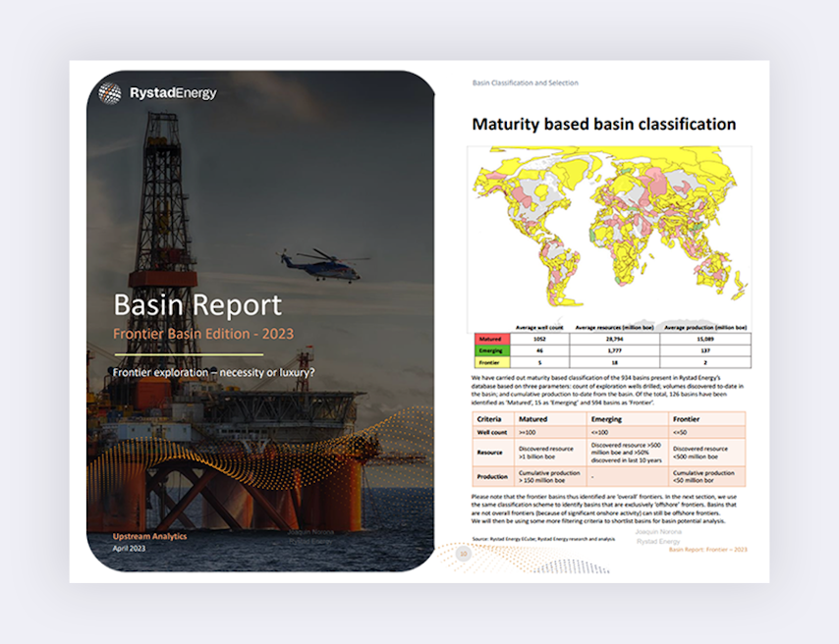
Task: Click 'Frontier exploration – necessity or luxury?' tagline
Action: click(213, 372)
